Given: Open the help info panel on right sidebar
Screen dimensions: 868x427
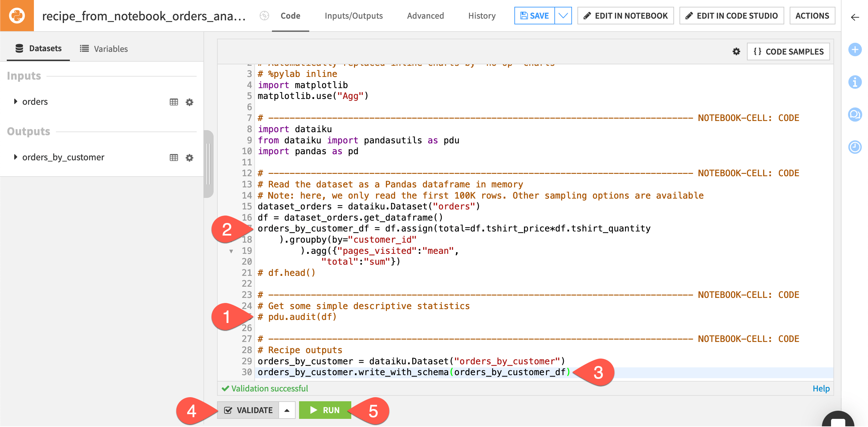Looking at the screenshot, I should coord(855,82).
